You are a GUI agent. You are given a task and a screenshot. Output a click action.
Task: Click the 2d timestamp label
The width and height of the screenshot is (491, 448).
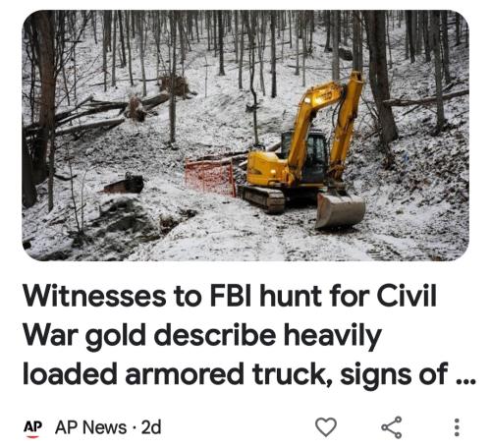(151, 427)
